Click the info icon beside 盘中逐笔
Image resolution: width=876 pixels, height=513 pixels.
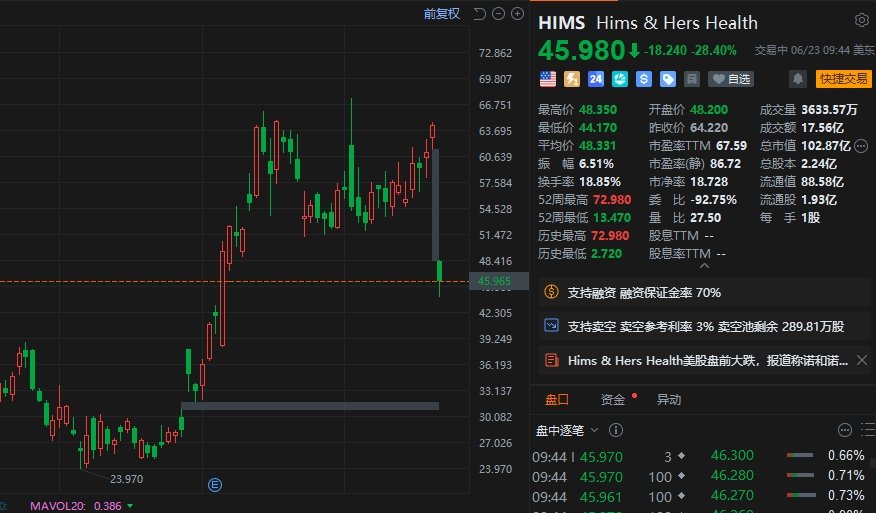tap(616, 430)
